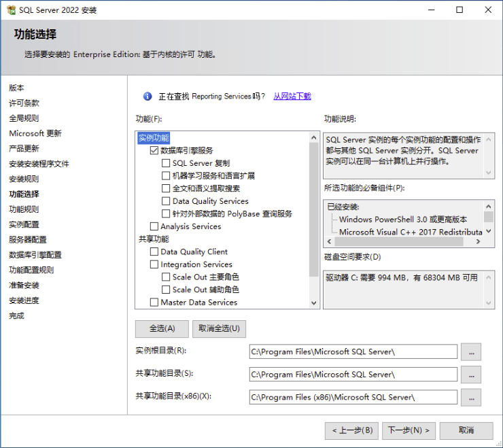Click feature list scroll-up arrow
This screenshot has height=448, width=503.
[x=314, y=138]
